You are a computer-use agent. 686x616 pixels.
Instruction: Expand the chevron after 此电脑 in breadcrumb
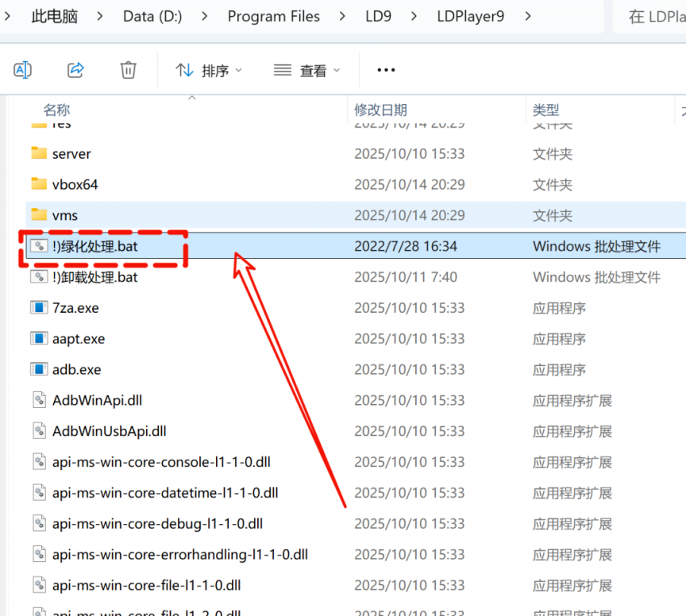100,16
